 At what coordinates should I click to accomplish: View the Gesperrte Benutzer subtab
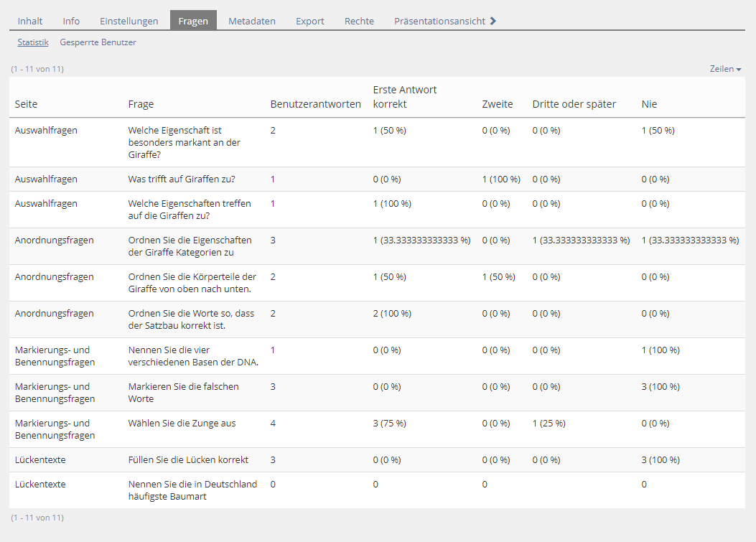pos(98,42)
